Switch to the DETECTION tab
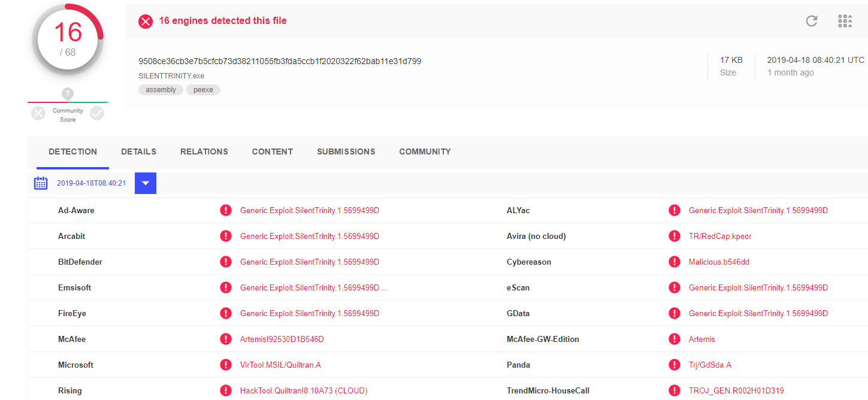Viewport: 868px width, 400px height. (72, 152)
